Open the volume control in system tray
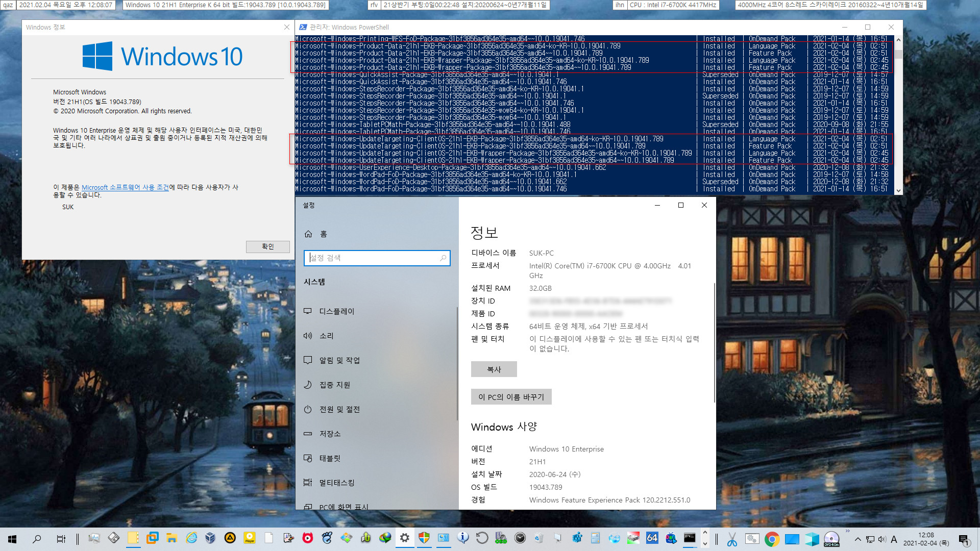The width and height of the screenshot is (980, 551). 882,539
